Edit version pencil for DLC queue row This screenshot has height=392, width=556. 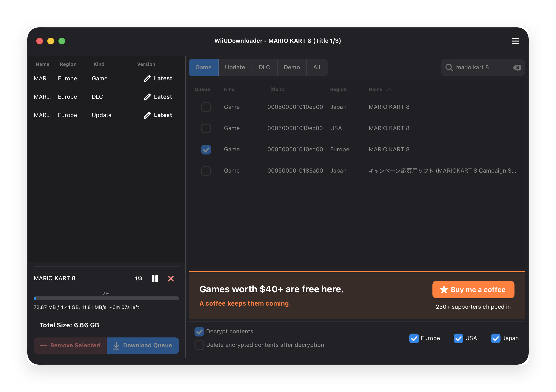click(x=147, y=97)
